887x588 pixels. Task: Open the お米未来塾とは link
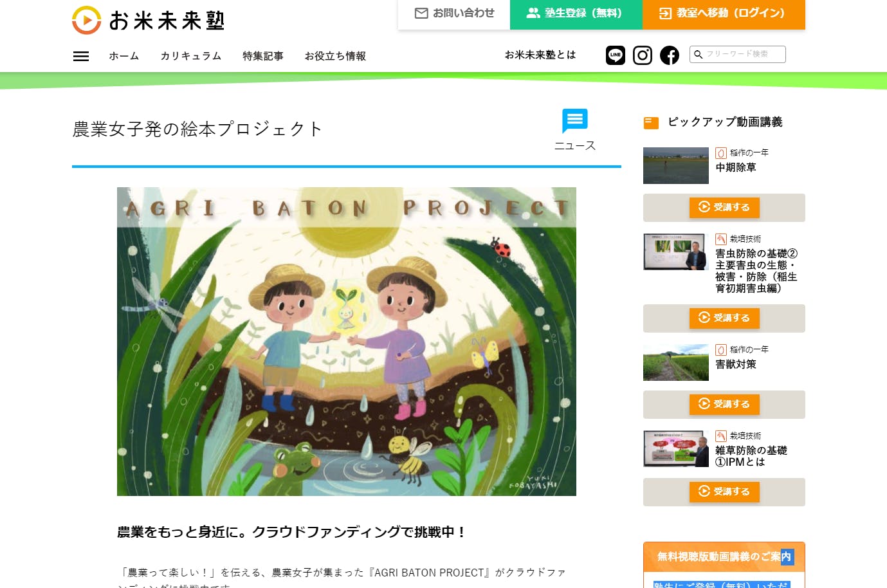click(x=540, y=55)
